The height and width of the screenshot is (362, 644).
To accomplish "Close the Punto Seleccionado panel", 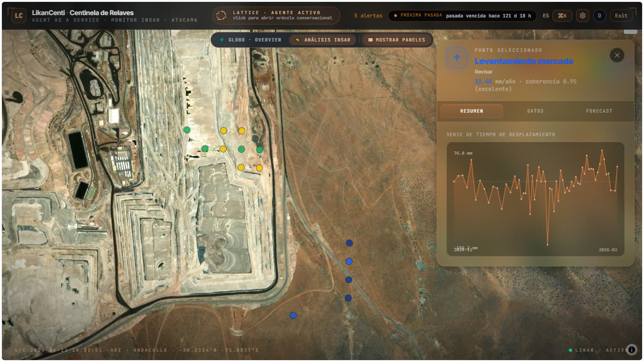I will pos(617,55).
